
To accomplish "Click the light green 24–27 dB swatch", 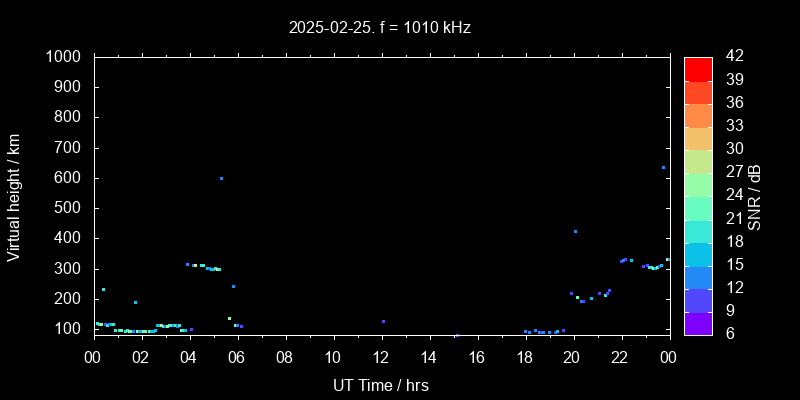I will [x=698, y=185].
